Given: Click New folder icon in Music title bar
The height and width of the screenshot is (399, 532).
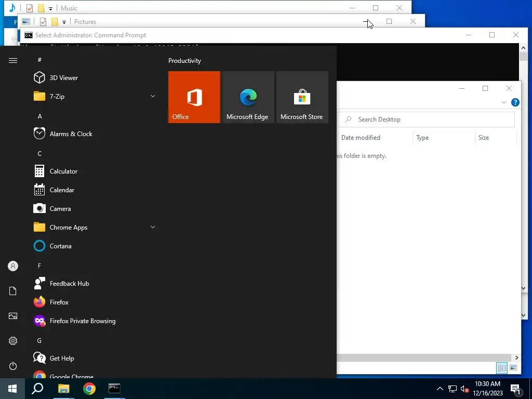Looking at the screenshot, I should pos(41,8).
